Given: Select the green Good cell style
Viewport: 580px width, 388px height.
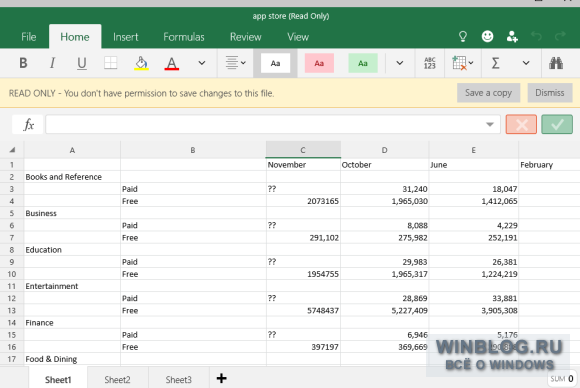Looking at the screenshot, I should click(363, 63).
